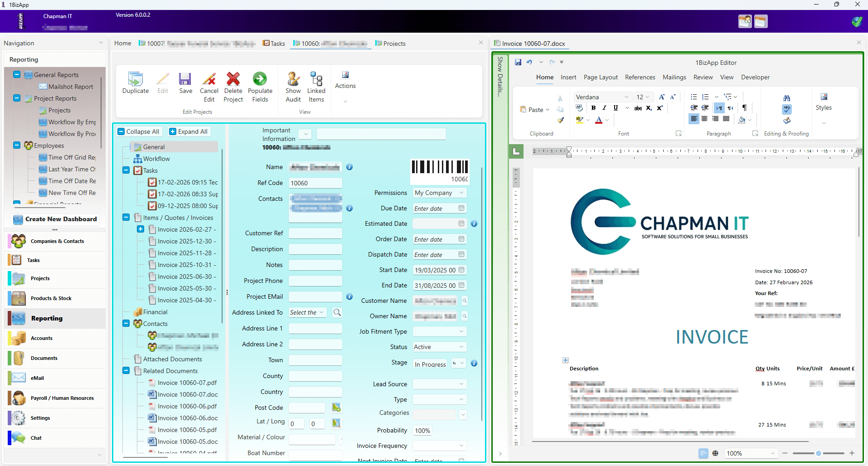Open the Tasks tab
The height and width of the screenshot is (466, 868).
coord(274,44)
